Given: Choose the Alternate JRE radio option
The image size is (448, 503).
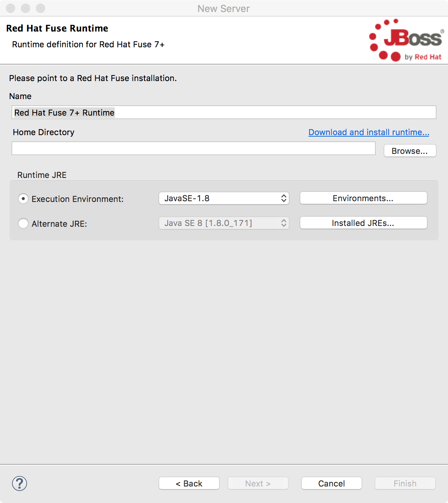Looking at the screenshot, I should [x=23, y=223].
